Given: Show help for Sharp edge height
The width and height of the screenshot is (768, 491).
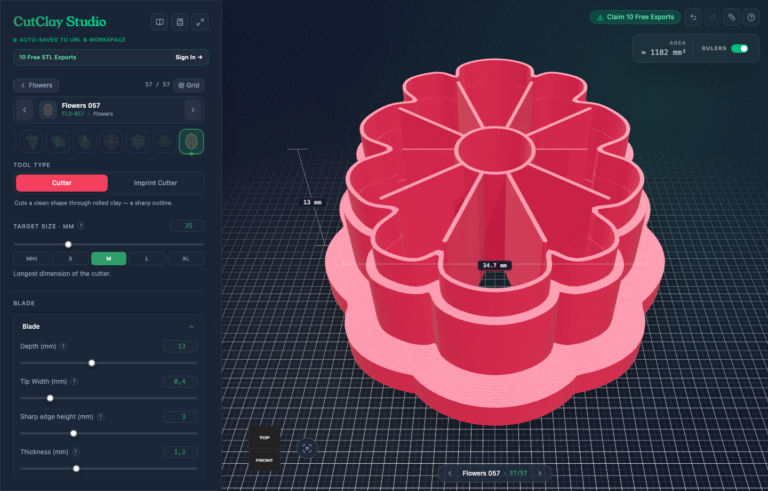Looking at the screenshot, I should click(100, 417).
